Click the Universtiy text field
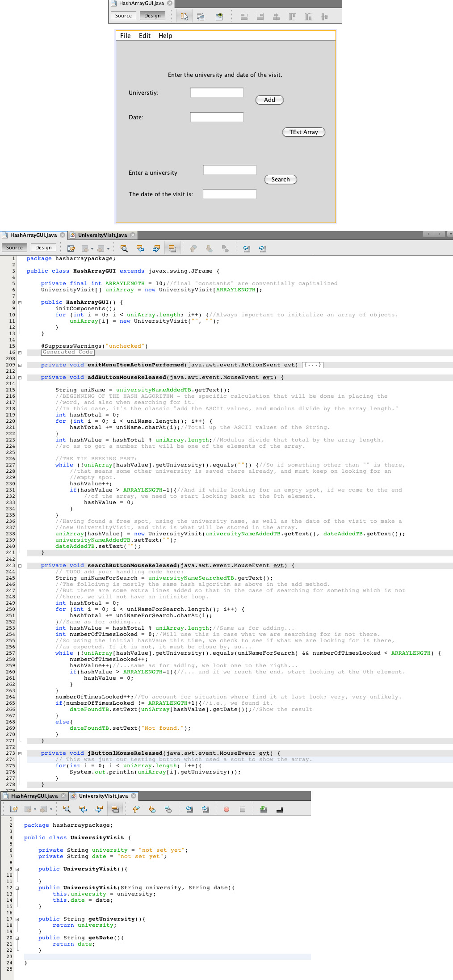The height and width of the screenshot is (980, 453). click(x=217, y=93)
